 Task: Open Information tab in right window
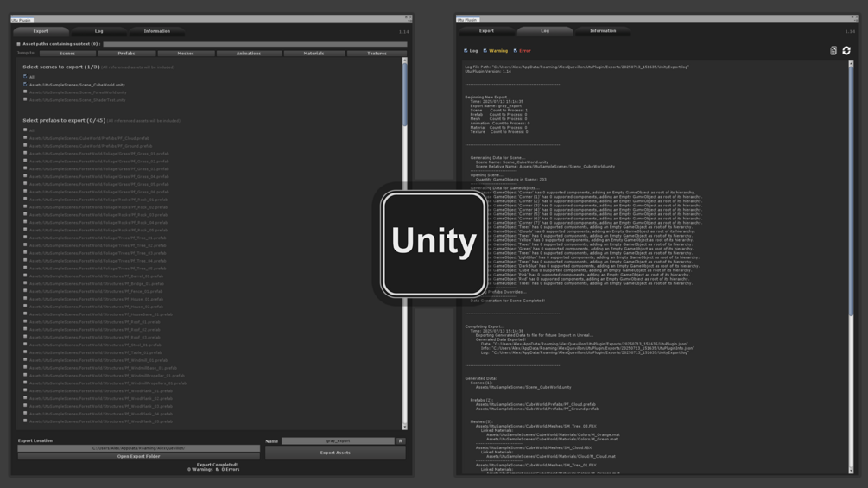603,31
